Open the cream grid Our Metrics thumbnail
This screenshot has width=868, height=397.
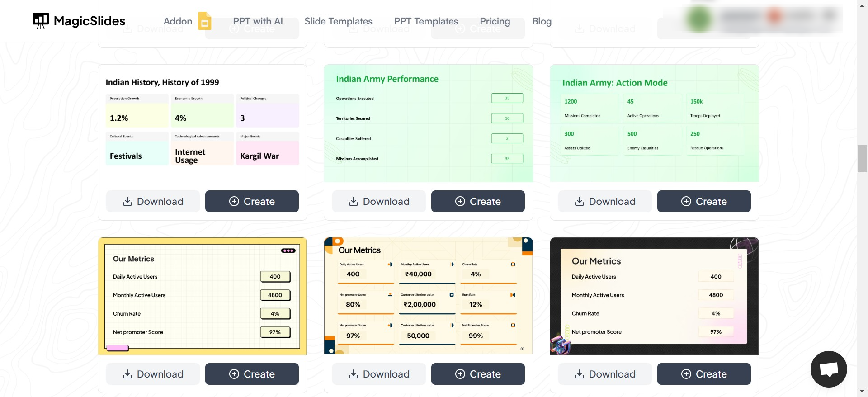tap(429, 296)
